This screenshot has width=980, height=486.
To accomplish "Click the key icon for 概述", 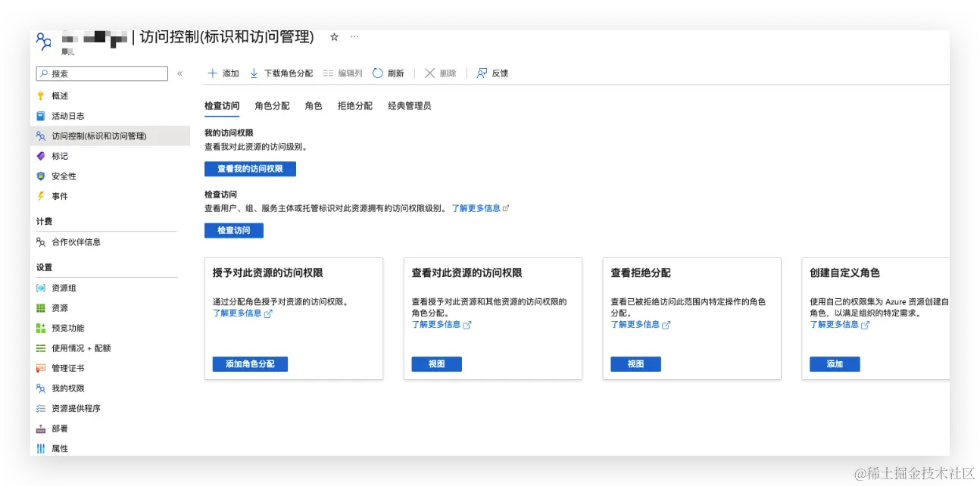I will (x=41, y=96).
